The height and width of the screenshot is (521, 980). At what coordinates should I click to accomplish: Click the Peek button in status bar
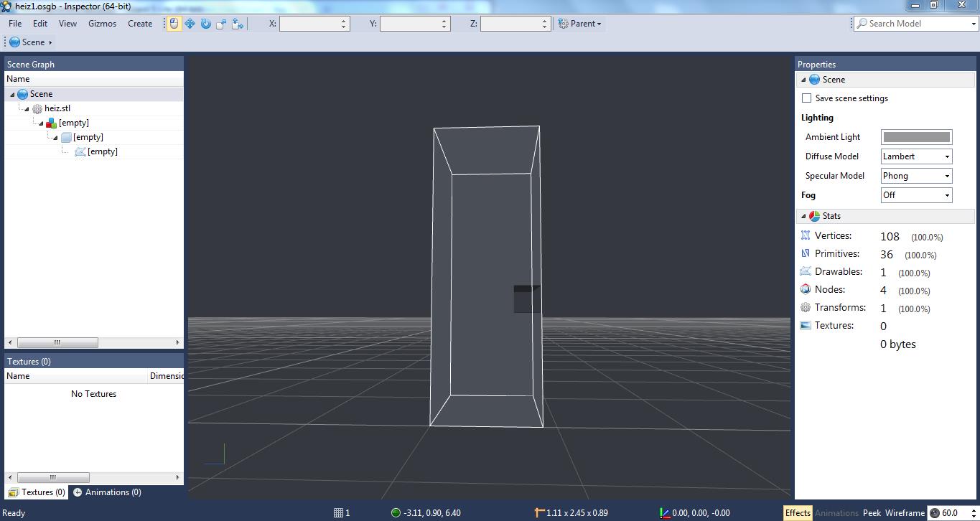(x=872, y=512)
